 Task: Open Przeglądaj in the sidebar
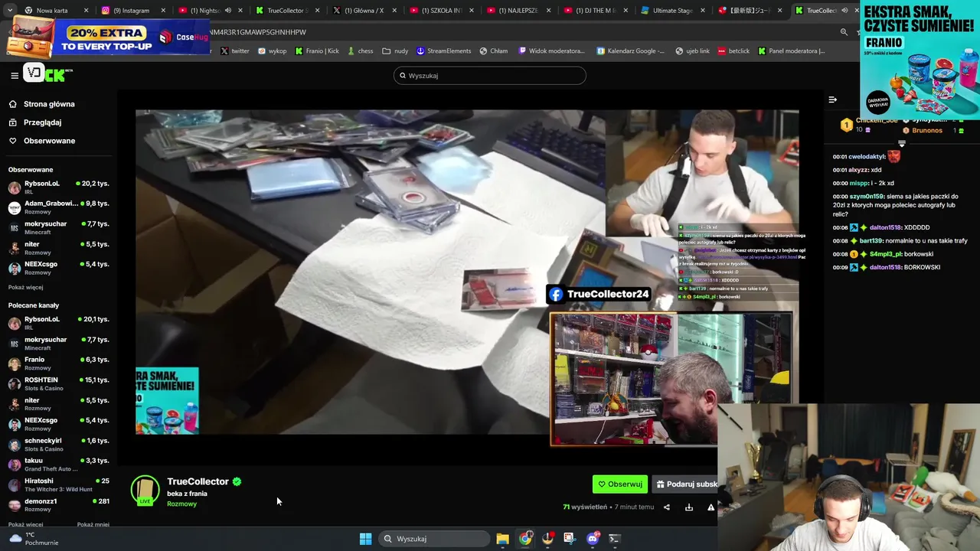click(42, 122)
